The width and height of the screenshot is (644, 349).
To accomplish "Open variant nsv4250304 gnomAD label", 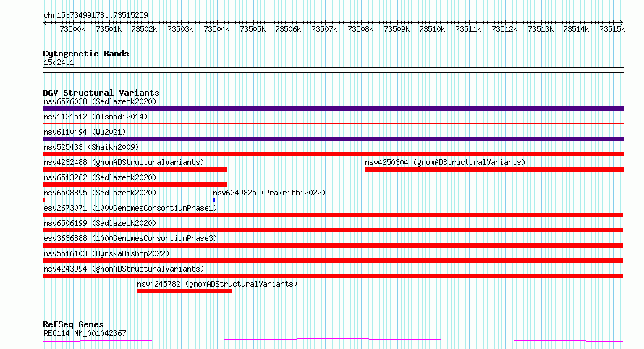I will coord(445,162).
